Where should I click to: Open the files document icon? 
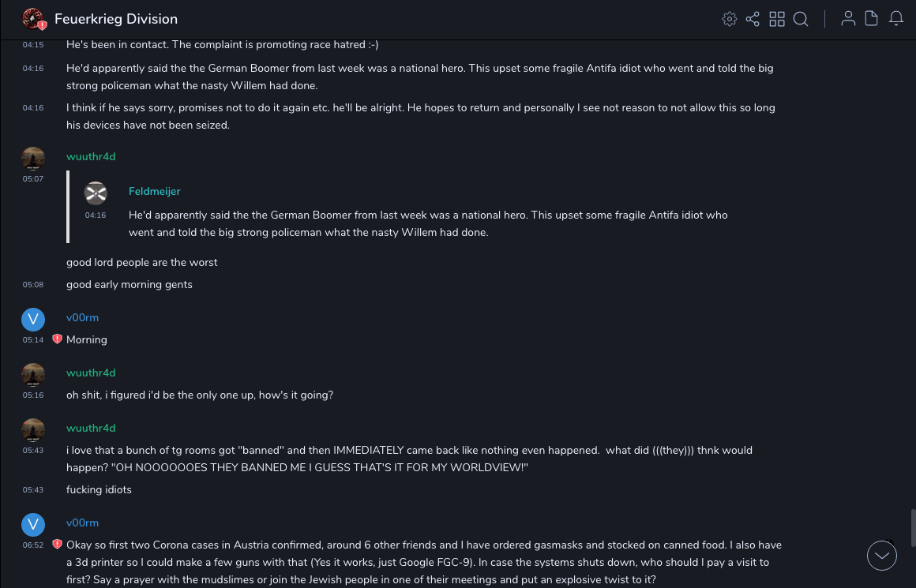tap(871, 19)
